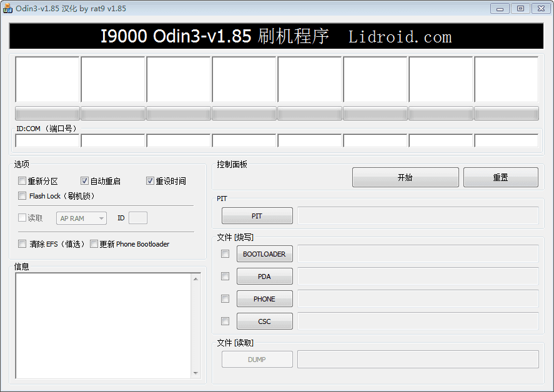
Task: Click the 重置 reset button
Action: 501,177
